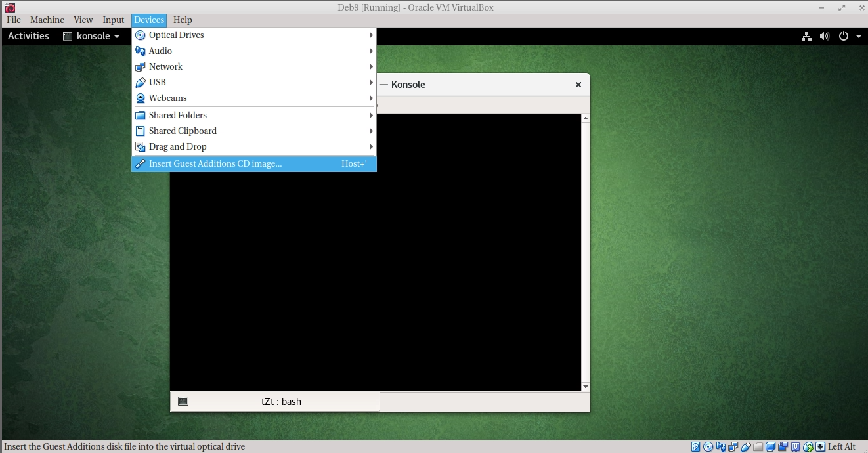
Task: Click the guest wired network icon
Action: point(806,36)
